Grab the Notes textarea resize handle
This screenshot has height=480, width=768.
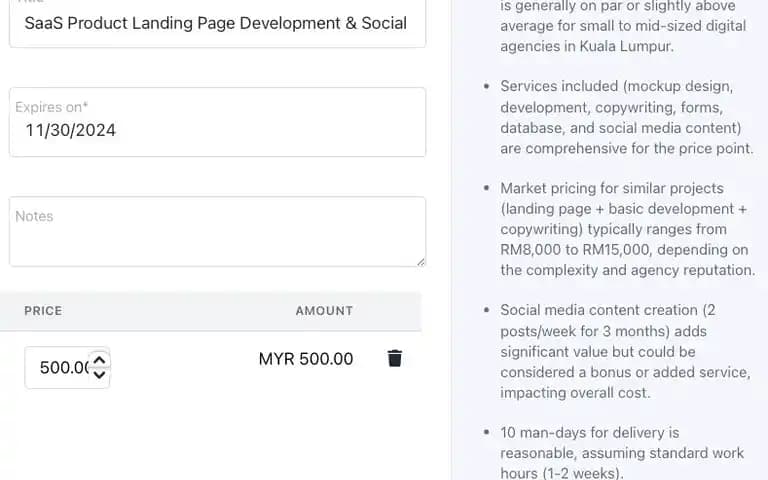pos(421,262)
